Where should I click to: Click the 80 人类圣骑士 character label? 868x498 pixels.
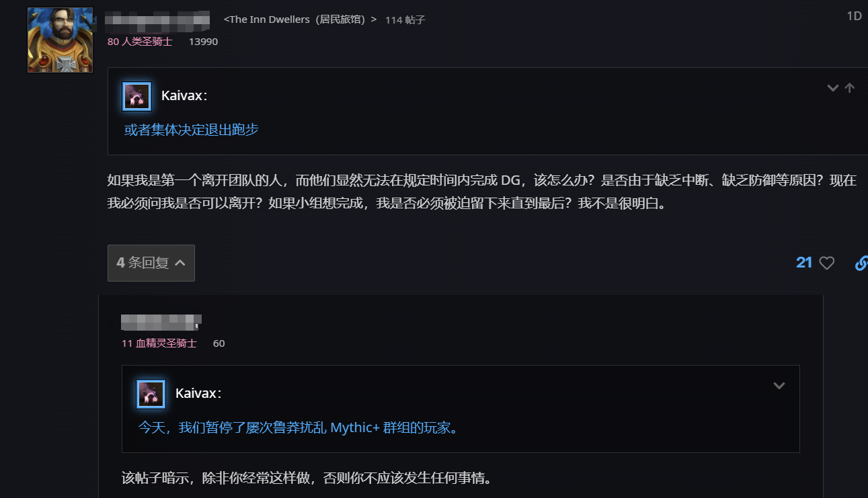pyautogui.click(x=140, y=42)
